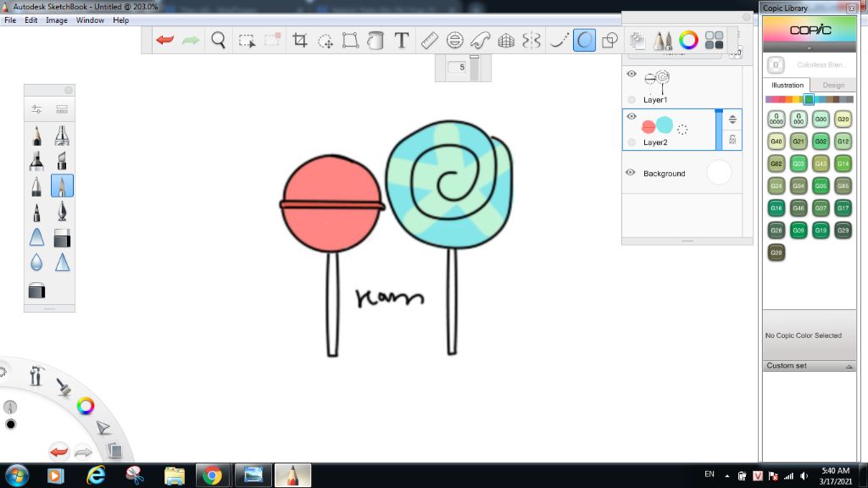Select the Colorless Blender swatch
Image resolution: width=868 pixels, height=488 pixels.
click(x=776, y=64)
